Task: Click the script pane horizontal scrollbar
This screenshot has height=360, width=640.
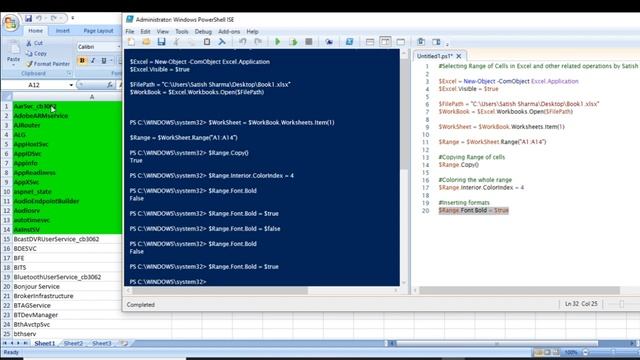Action: coord(519,290)
